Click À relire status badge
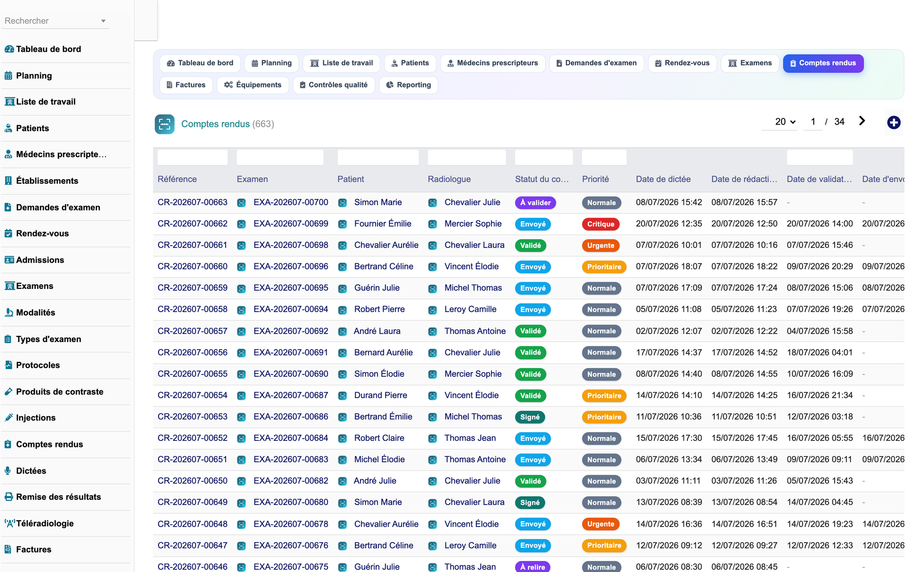Image resolution: width=924 pixels, height=572 pixels. [x=532, y=567]
